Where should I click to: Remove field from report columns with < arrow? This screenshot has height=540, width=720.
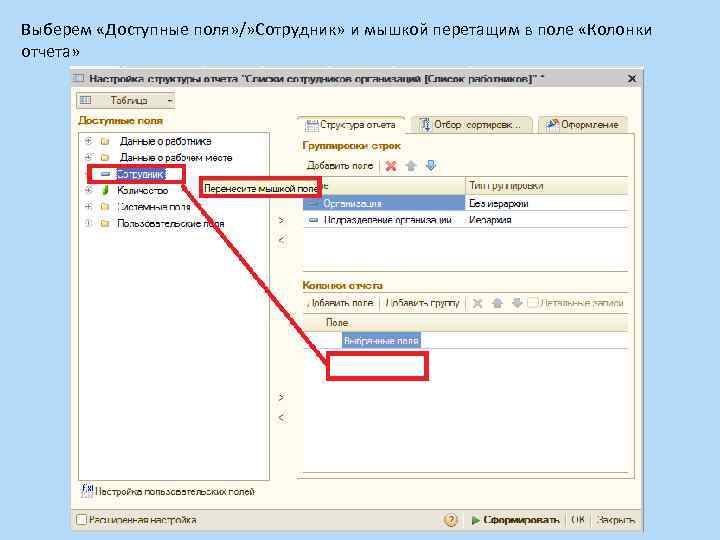[281, 418]
